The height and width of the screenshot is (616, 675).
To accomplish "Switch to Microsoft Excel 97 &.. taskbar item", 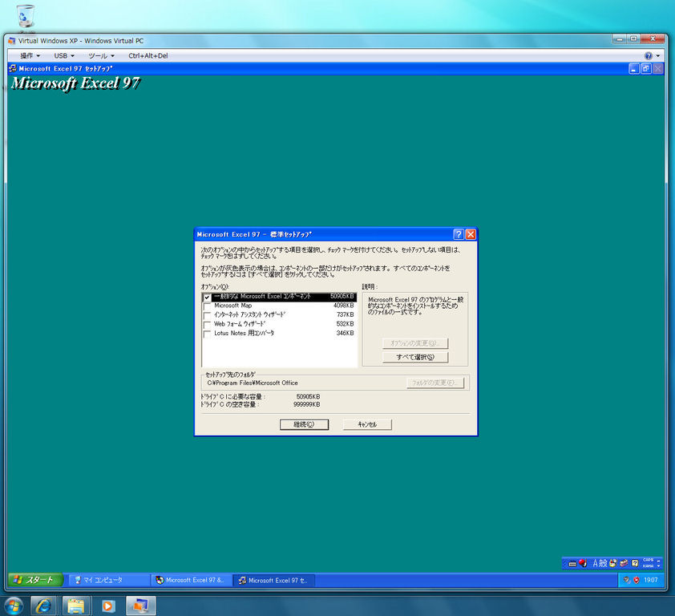I will point(191,580).
